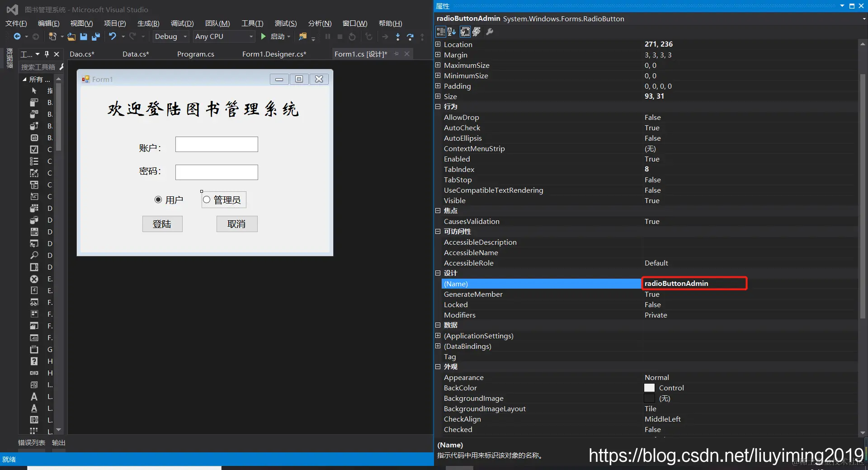This screenshot has height=470, width=868.
Task: Open the Any CPU platform dropdown
Action: tap(251, 37)
